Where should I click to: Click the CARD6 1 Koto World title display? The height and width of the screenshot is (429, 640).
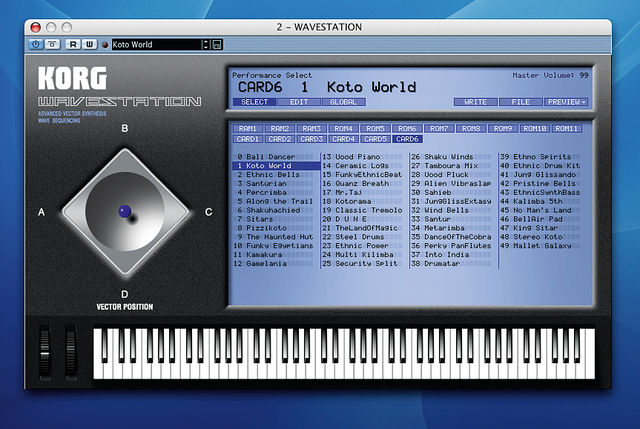[x=327, y=87]
